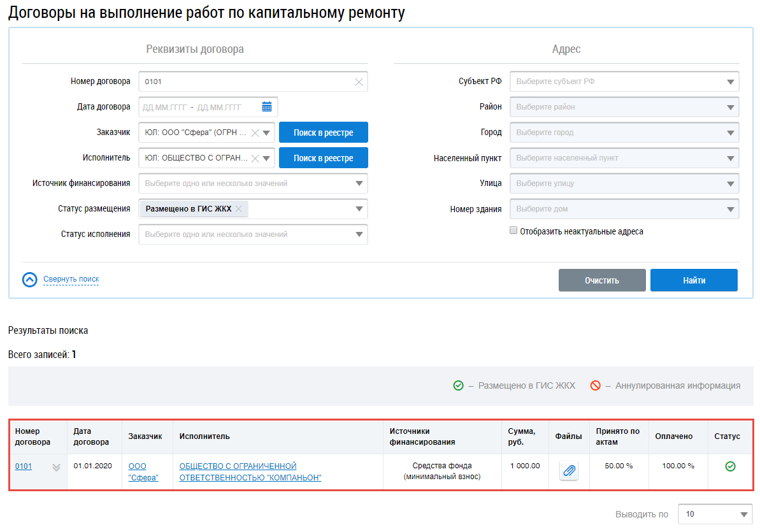Remove selected customer with X icon

pyautogui.click(x=255, y=133)
